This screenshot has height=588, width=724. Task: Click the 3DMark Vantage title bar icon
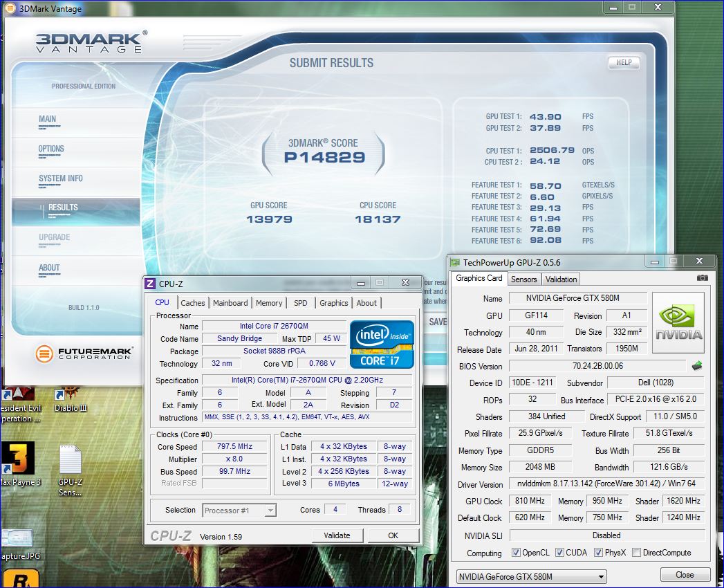pyautogui.click(x=10, y=8)
